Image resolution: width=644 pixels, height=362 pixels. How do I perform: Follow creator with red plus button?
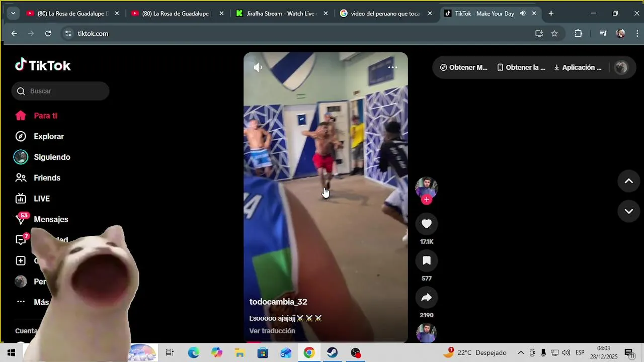pyautogui.click(x=427, y=200)
